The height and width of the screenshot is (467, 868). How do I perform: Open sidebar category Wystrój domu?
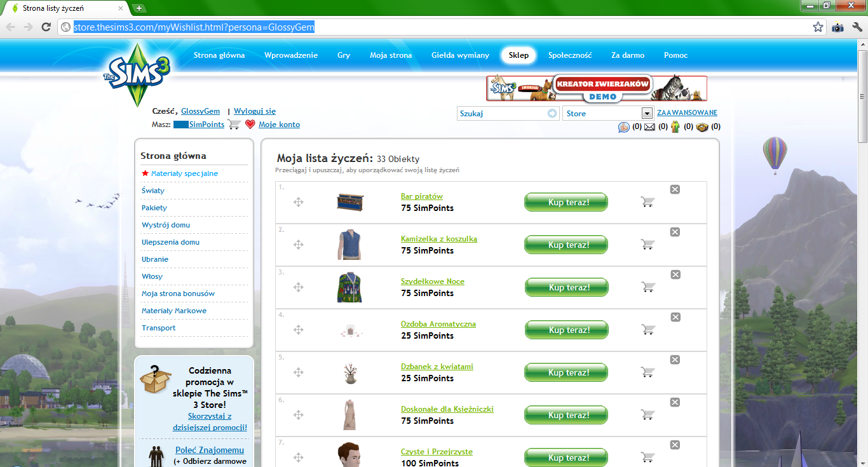(x=166, y=225)
